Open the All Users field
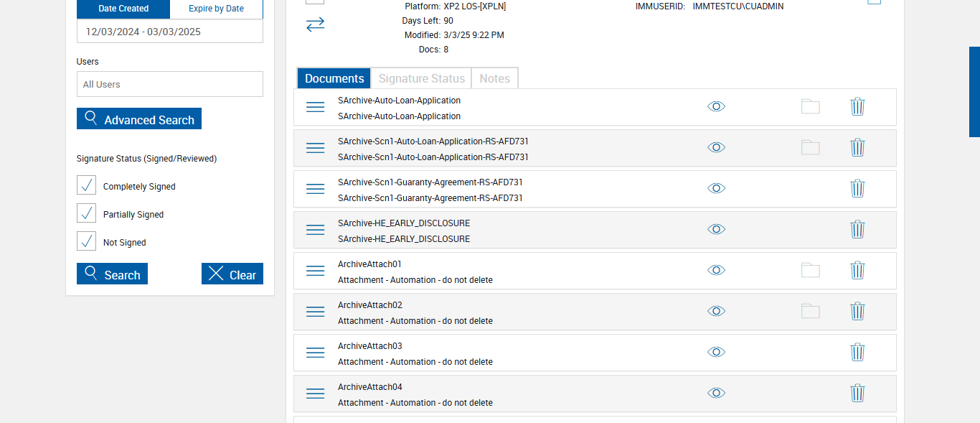Viewport: 980px width, 423px height. (170, 84)
